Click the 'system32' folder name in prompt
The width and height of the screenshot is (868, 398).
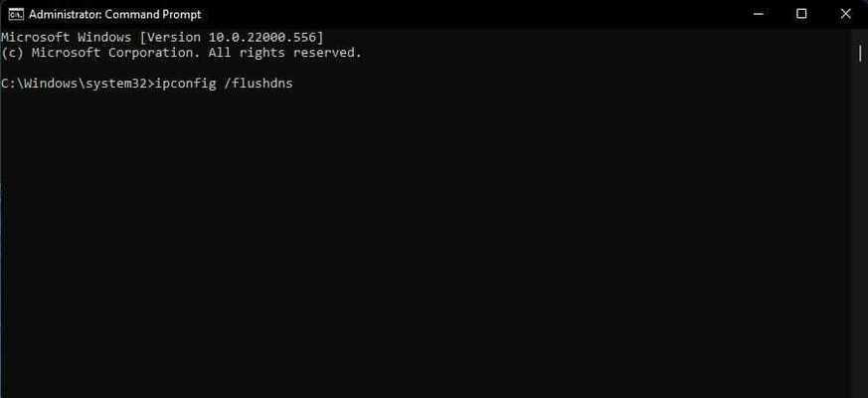[x=115, y=85]
